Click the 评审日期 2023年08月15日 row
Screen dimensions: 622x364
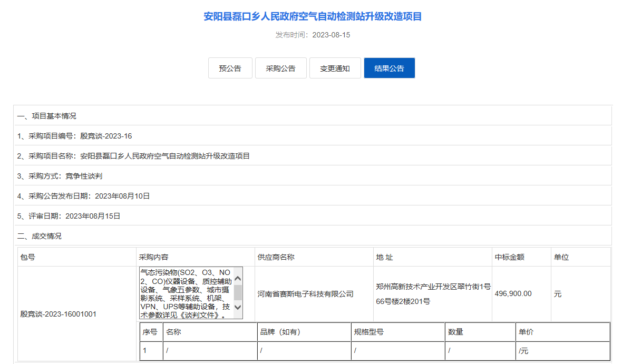pyautogui.click(x=313, y=216)
